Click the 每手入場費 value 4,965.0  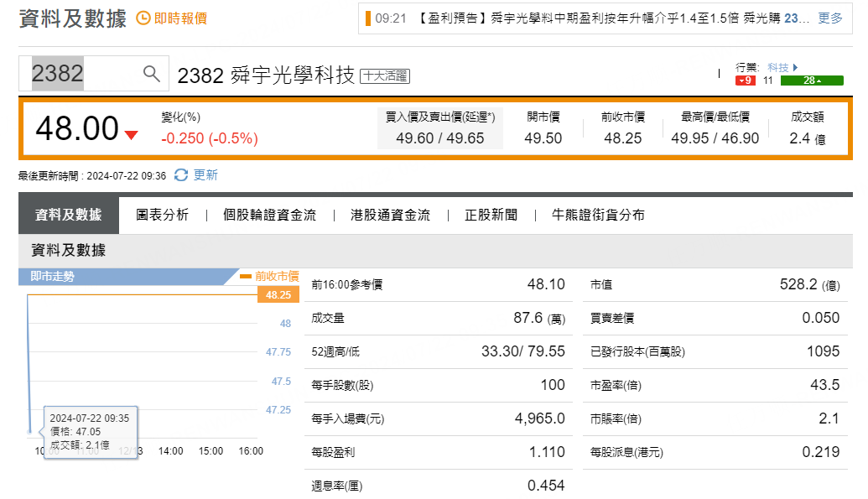[540, 418]
